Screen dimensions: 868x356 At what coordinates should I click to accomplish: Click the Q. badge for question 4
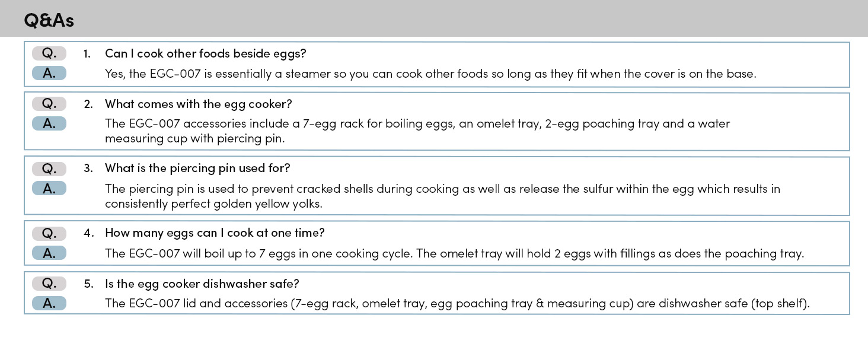coord(49,233)
